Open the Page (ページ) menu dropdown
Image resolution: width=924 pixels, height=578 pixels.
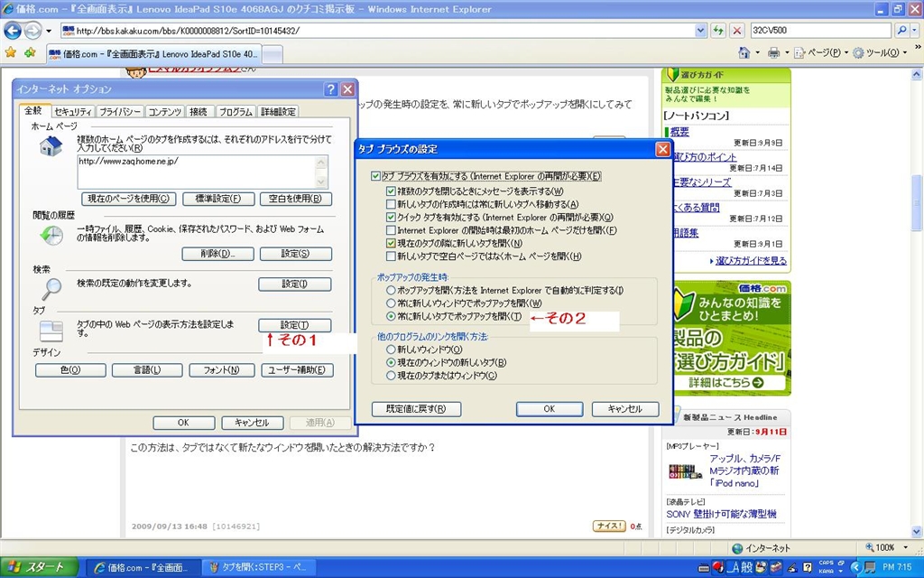[819, 53]
